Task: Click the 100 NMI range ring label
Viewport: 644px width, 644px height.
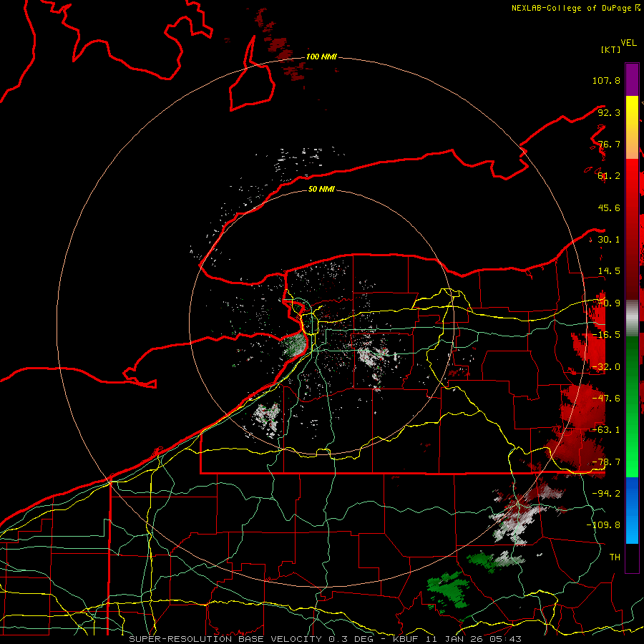Action: pyautogui.click(x=321, y=57)
